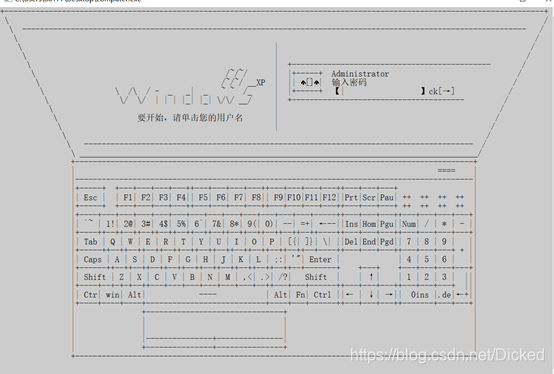Click the Esc key on the keyboard
Viewport: 554px width, 374px height.
[90, 197]
